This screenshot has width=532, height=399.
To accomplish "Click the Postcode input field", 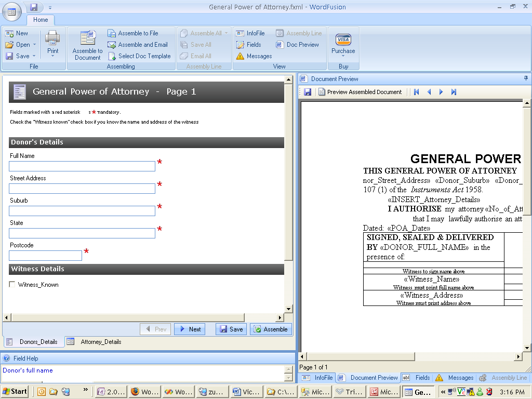I will [x=46, y=256].
